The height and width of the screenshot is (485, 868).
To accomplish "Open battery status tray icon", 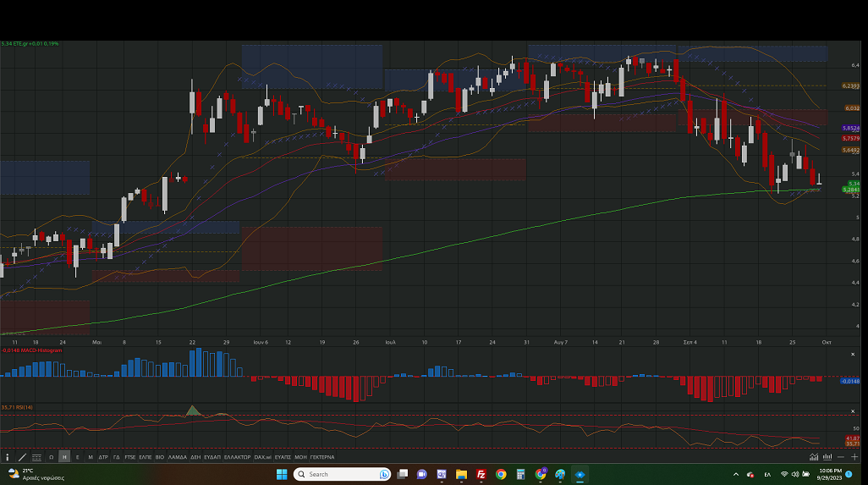I will point(806,475).
